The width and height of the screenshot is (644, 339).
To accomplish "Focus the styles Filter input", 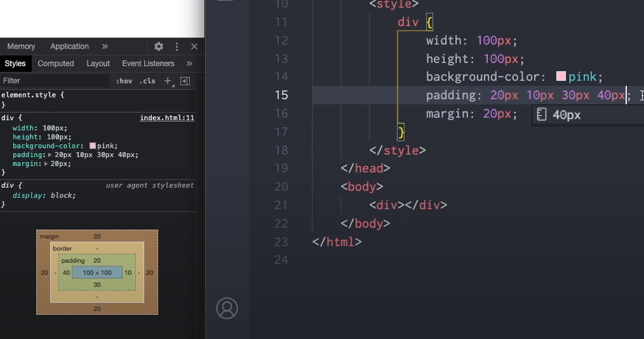I will click(55, 81).
